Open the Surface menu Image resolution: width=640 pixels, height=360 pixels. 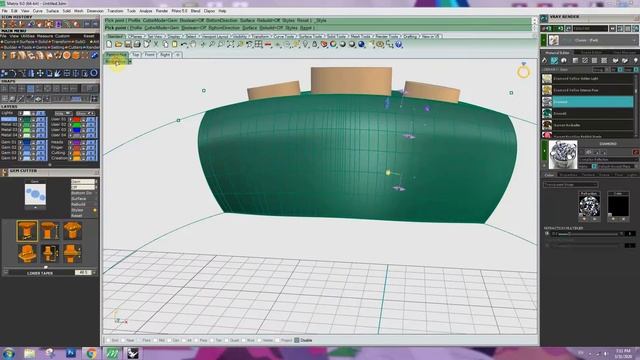[52, 11]
